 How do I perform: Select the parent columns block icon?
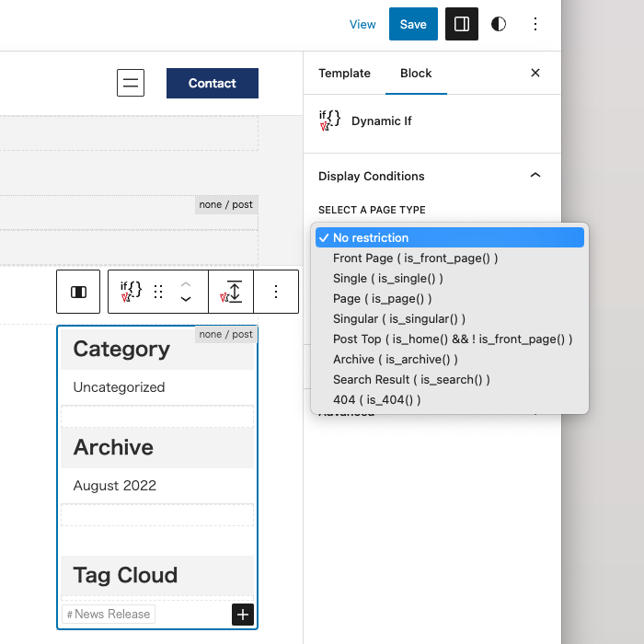click(x=78, y=292)
